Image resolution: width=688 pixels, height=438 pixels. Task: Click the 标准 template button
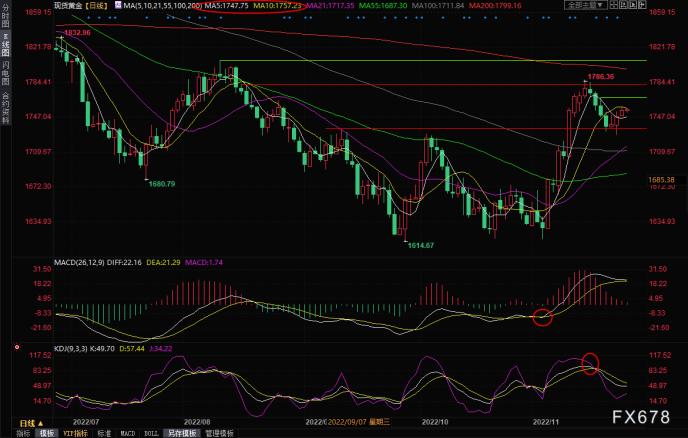pyautogui.click(x=105, y=432)
